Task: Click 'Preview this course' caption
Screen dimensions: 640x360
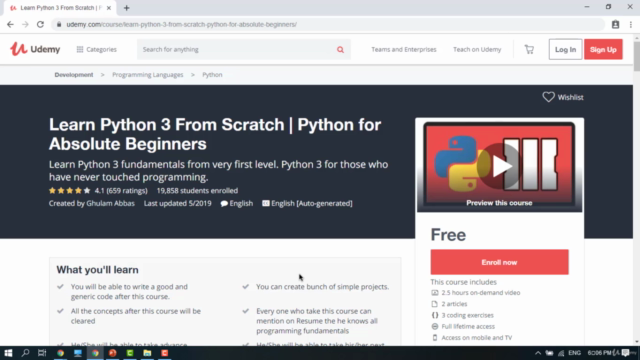Action: [499, 203]
